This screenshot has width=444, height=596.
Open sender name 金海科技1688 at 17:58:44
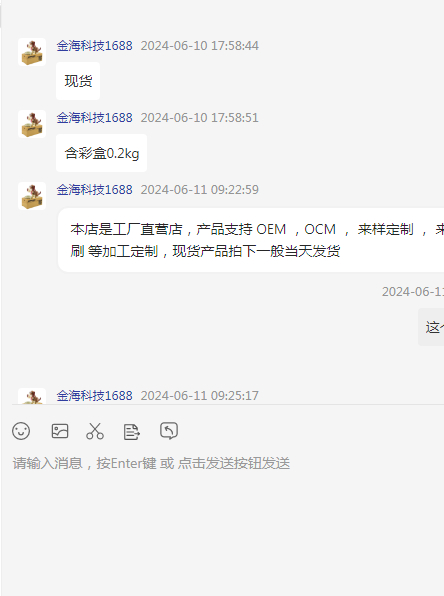point(94,46)
